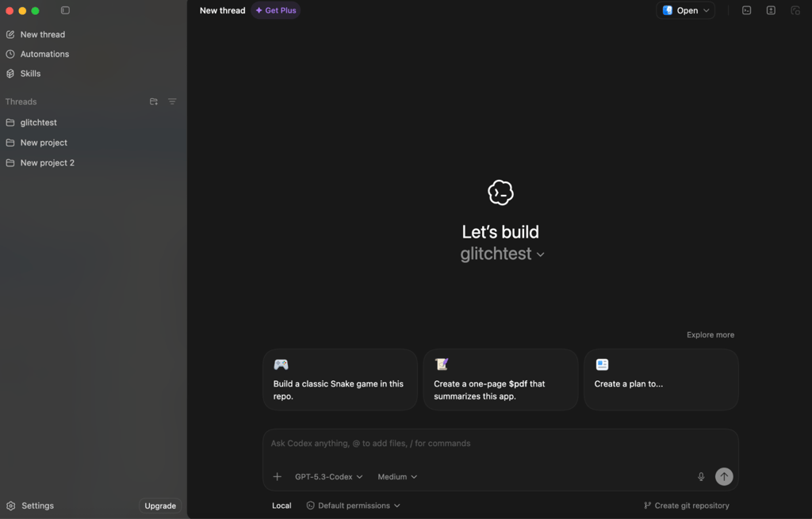Open the GPT-5.3-Codex model dropdown
Image resolution: width=812 pixels, height=519 pixels.
coord(329,476)
